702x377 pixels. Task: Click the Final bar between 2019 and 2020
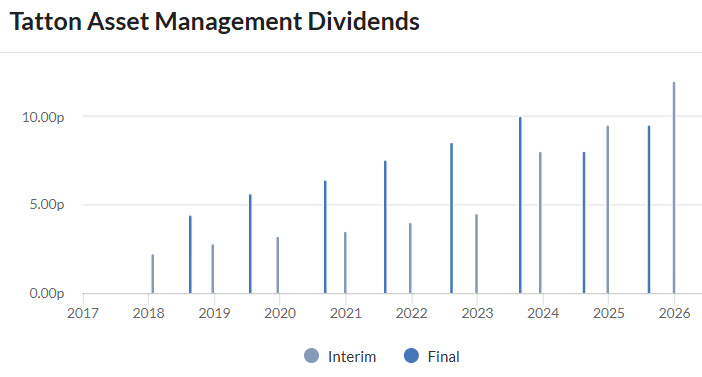(250, 244)
